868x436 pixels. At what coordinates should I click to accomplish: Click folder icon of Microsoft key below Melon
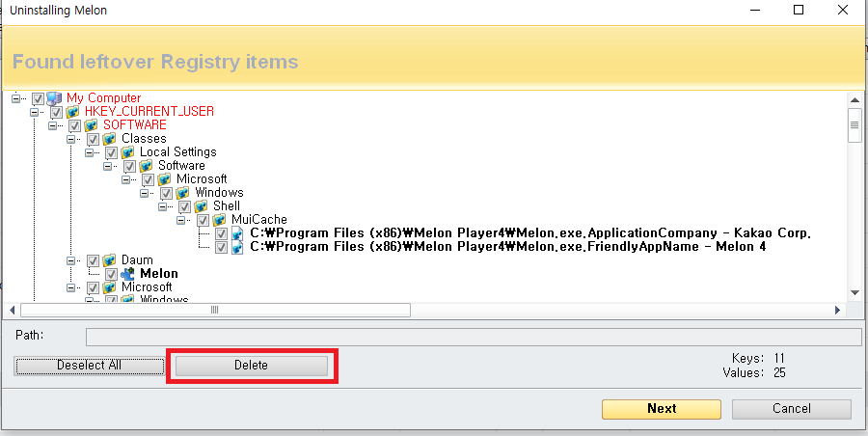(x=108, y=287)
